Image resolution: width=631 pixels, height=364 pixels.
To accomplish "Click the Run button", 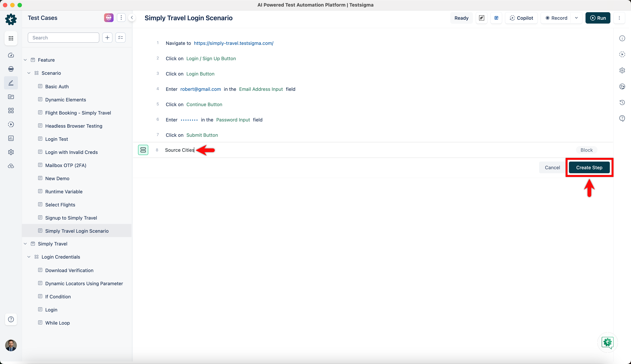I will coord(598,18).
